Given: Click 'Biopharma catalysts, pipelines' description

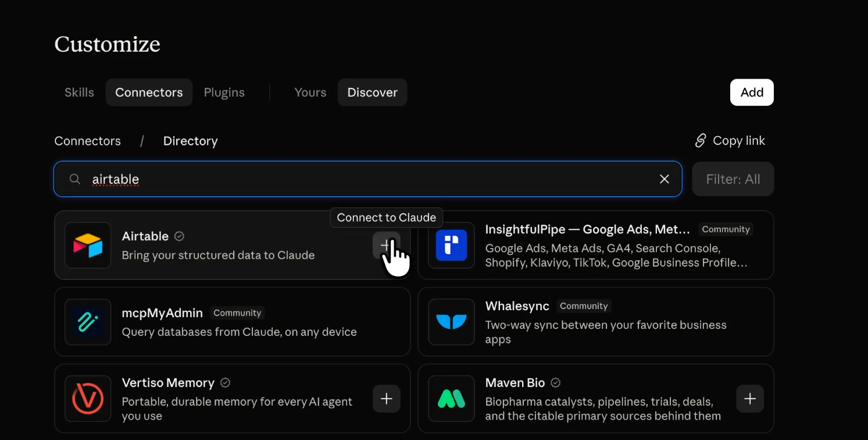Looking at the screenshot, I should point(603,409).
